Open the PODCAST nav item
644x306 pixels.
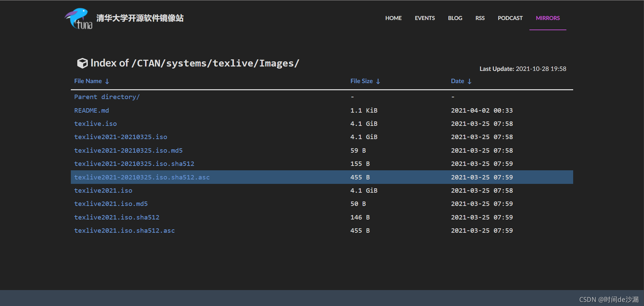[x=510, y=18]
